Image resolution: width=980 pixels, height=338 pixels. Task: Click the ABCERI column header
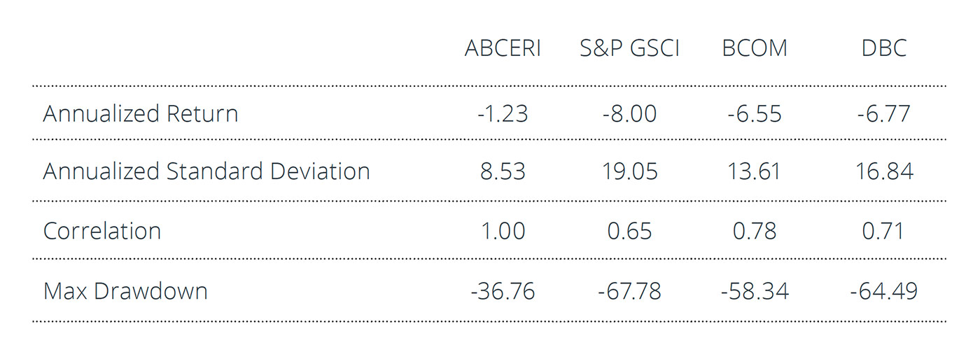[x=503, y=48]
